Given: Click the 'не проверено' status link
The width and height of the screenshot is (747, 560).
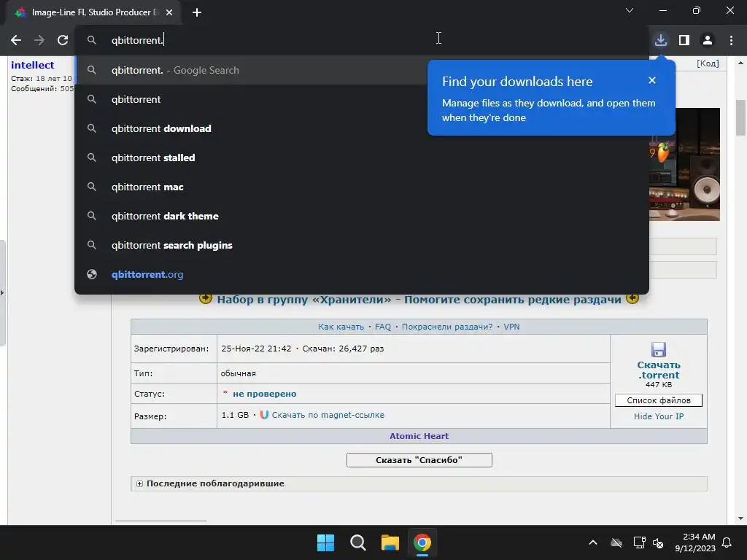Looking at the screenshot, I should 264,394.
